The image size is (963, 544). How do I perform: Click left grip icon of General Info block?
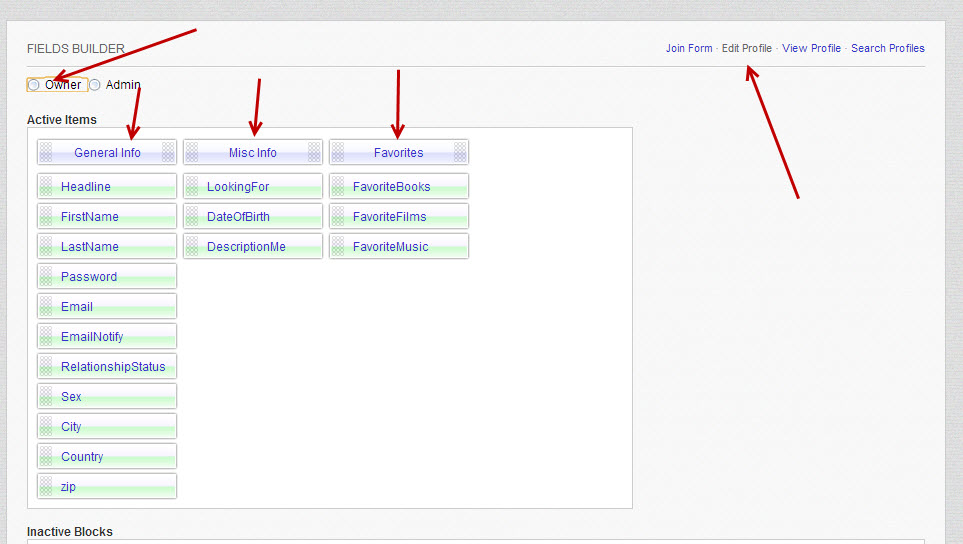coord(46,153)
